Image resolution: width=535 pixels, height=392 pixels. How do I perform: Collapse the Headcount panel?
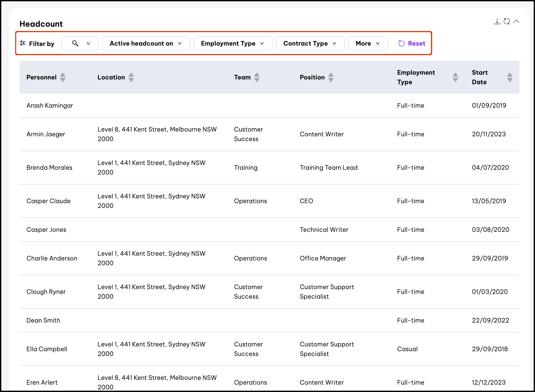pyautogui.click(x=516, y=21)
